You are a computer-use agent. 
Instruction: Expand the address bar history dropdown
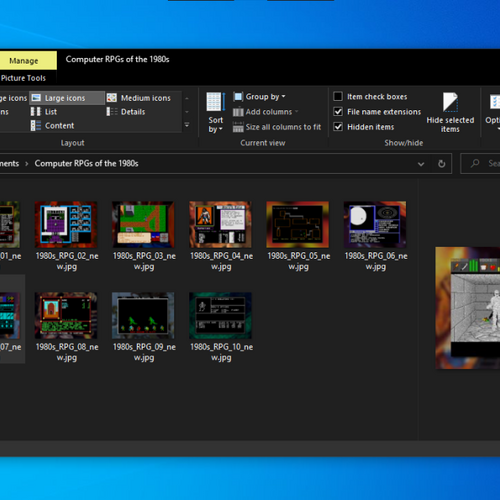pos(421,164)
